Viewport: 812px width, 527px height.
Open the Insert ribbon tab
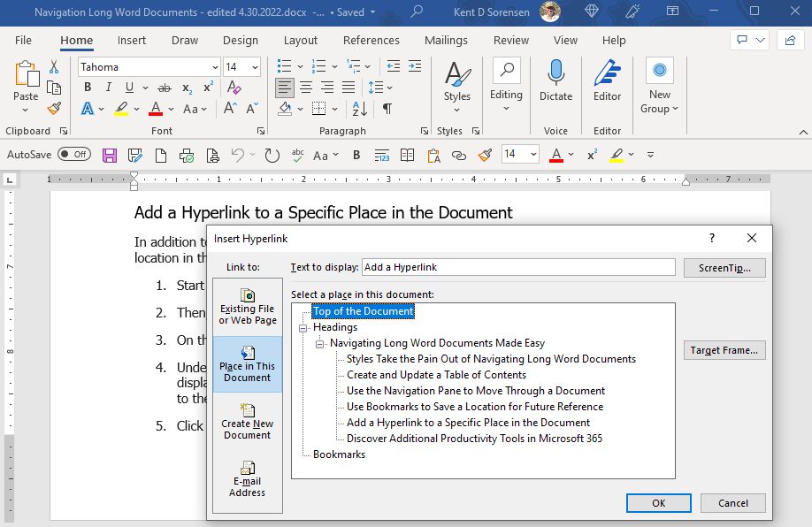pos(132,40)
